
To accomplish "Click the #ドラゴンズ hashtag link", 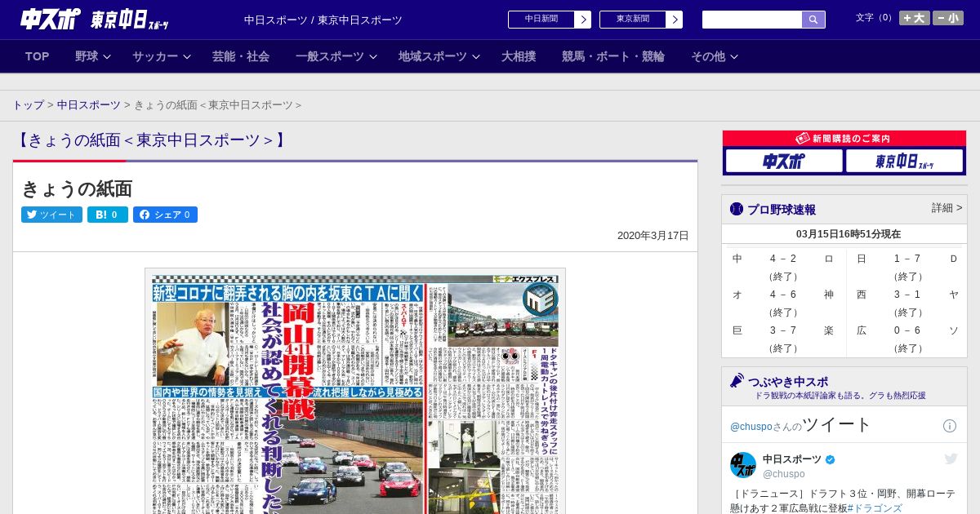I will (x=875, y=508).
